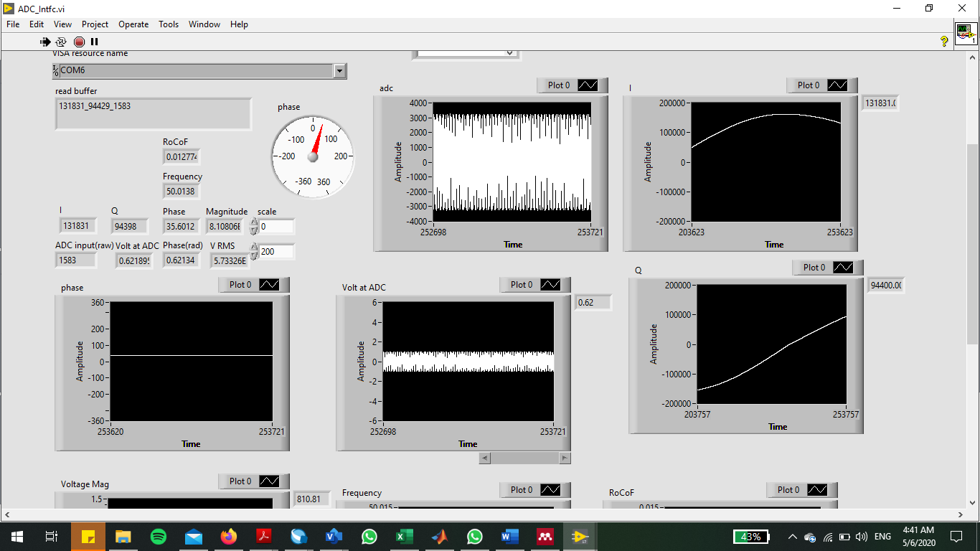Click the read buffer text box

click(x=154, y=114)
